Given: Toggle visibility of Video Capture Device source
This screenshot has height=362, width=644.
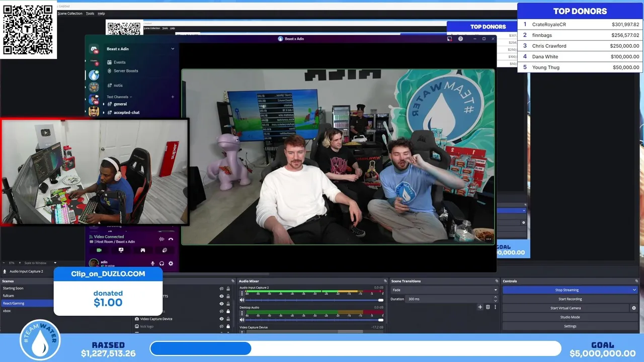Looking at the screenshot, I should pos(221,319).
